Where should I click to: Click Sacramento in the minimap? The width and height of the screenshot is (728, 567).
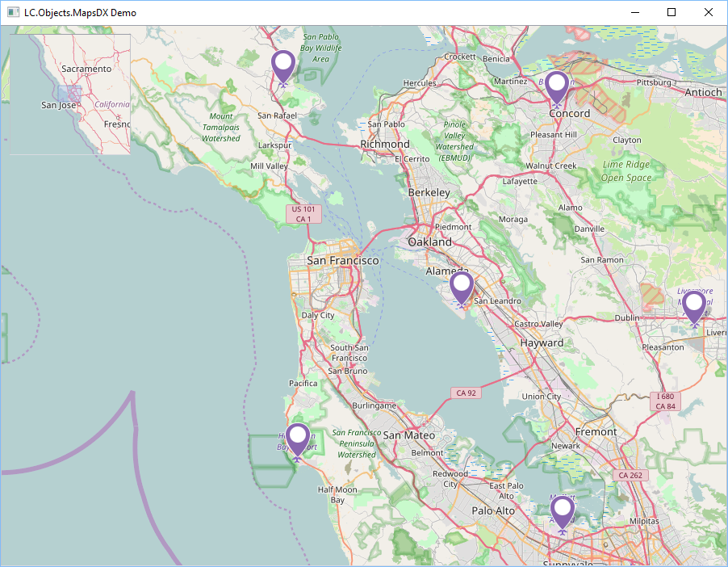86,69
